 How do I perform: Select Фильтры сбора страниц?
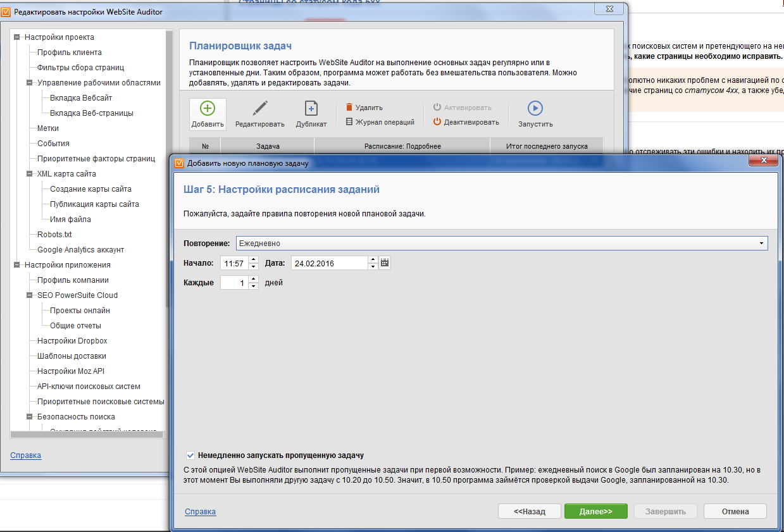tap(80, 68)
